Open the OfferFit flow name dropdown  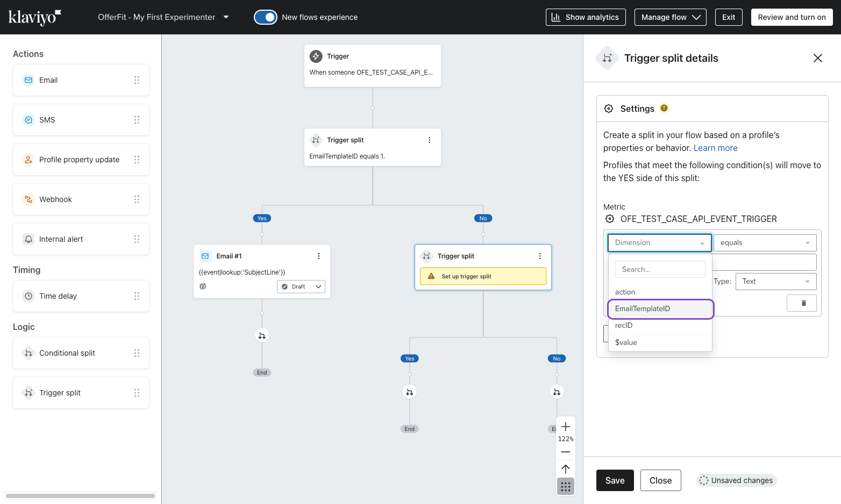coord(226,17)
